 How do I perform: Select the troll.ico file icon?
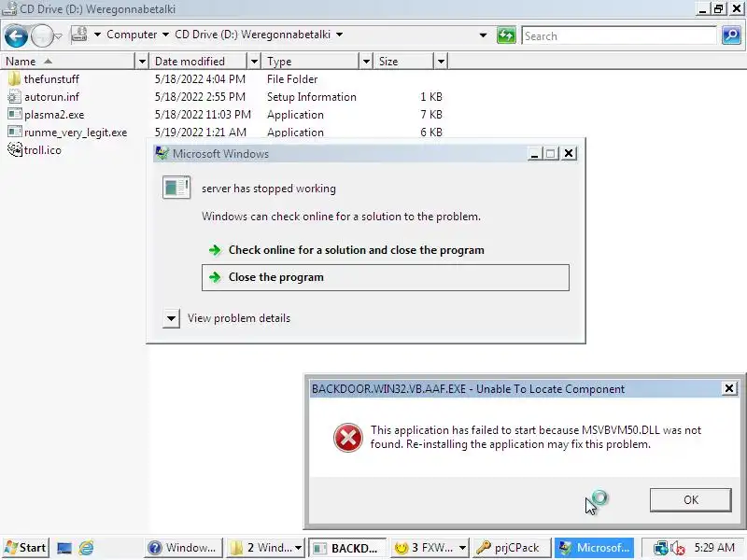pos(15,149)
